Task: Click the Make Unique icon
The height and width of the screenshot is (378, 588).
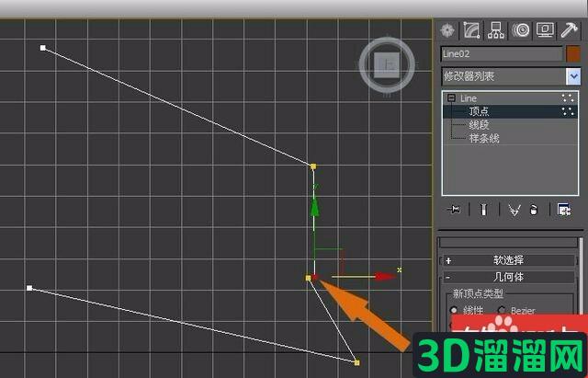Action: coord(514,210)
